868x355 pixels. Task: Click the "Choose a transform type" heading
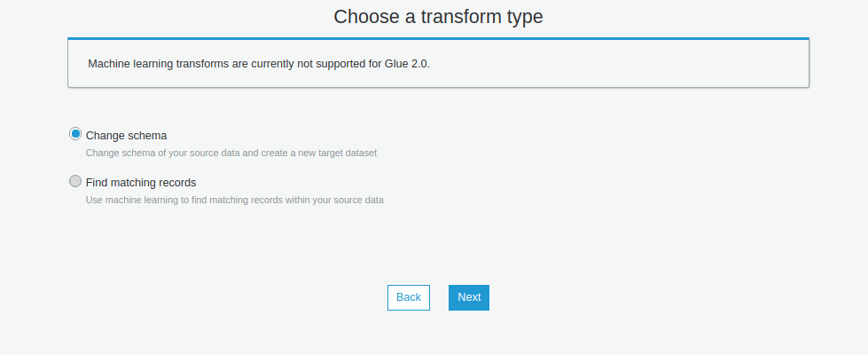[x=438, y=17]
